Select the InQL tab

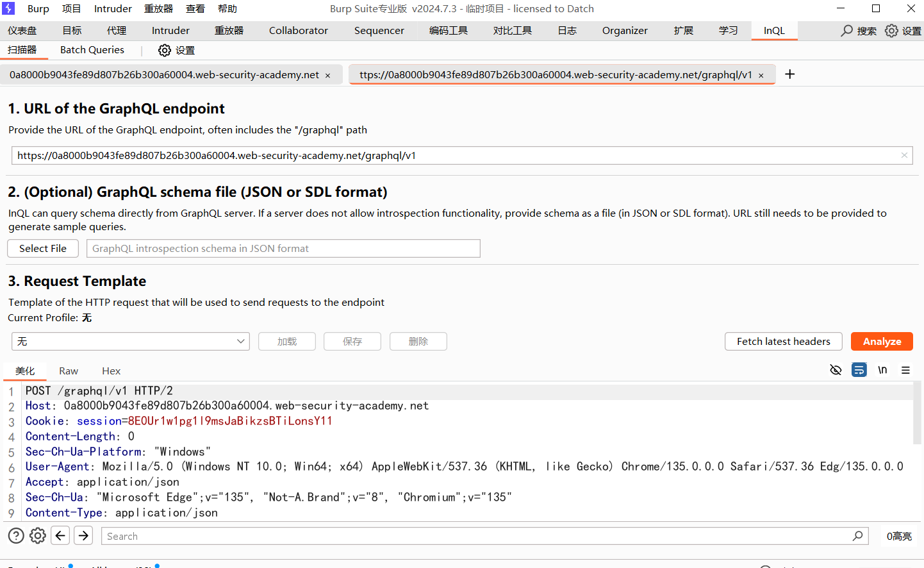774,31
